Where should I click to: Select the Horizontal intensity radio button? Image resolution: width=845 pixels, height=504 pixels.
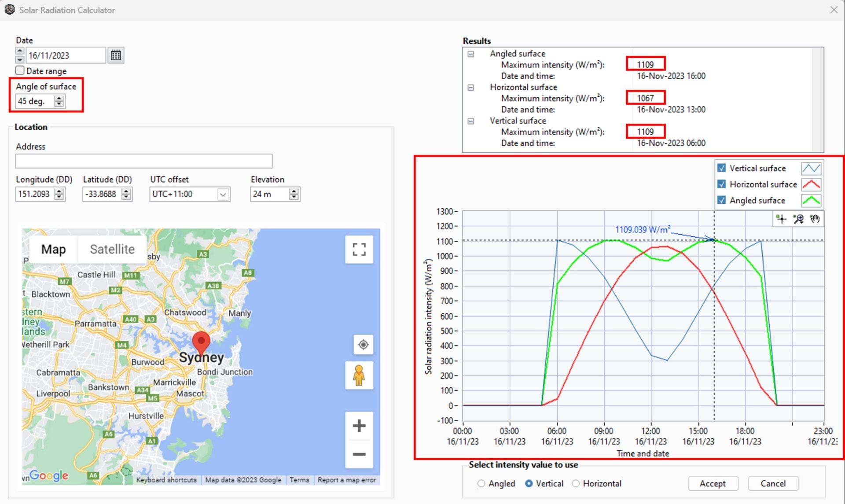pyautogui.click(x=576, y=483)
